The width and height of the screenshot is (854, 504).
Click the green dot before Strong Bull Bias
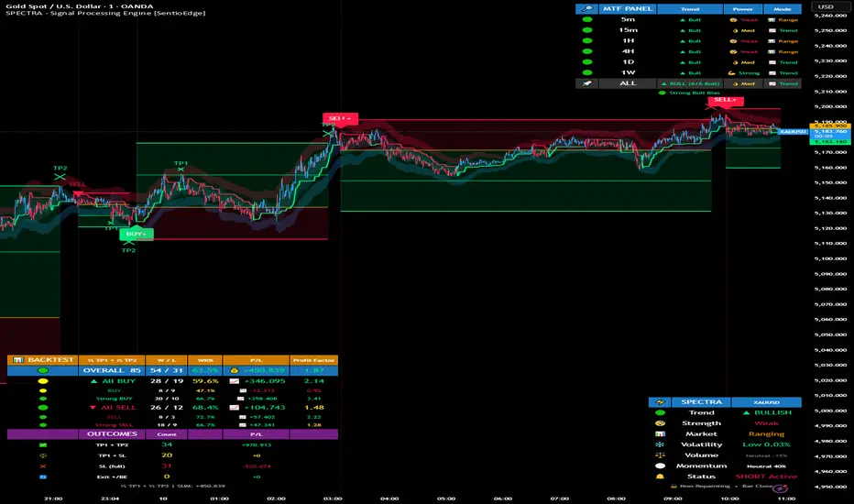coord(662,93)
